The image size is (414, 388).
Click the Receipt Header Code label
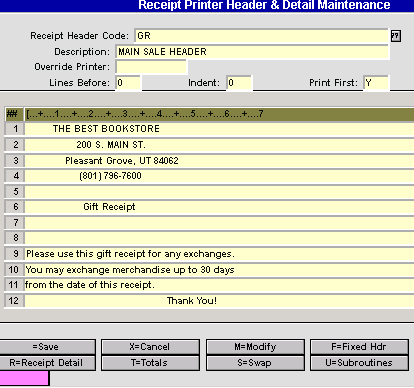[79, 36]
